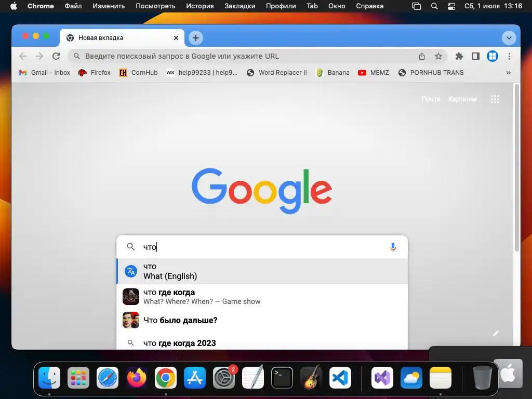Launch Firefox from the Dock
This screenshot has height=399, width=532.
coord(137,378)
